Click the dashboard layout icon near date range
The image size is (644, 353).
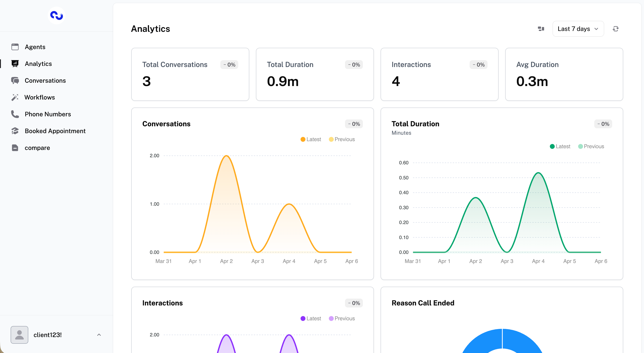click(541, 29)
